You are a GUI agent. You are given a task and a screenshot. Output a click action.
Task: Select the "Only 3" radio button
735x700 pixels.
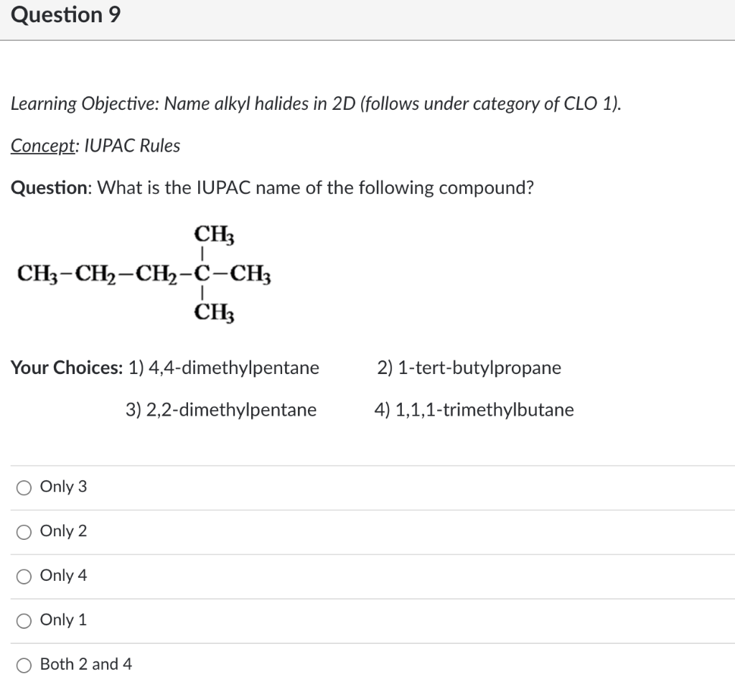24,487
